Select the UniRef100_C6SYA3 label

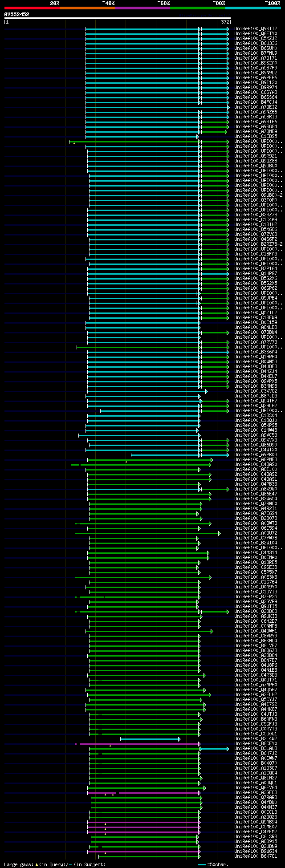(x=256, y=92)
